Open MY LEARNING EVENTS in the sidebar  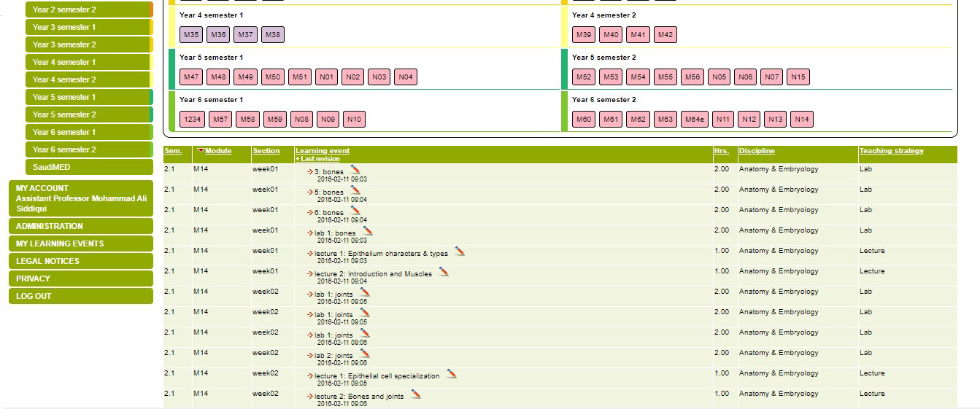point(60,244)
